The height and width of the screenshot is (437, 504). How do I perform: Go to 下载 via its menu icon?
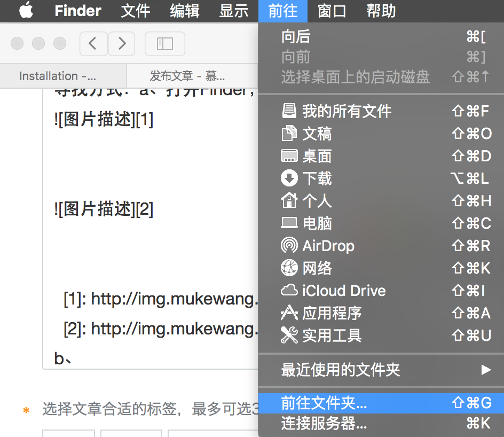coord(289,178)
